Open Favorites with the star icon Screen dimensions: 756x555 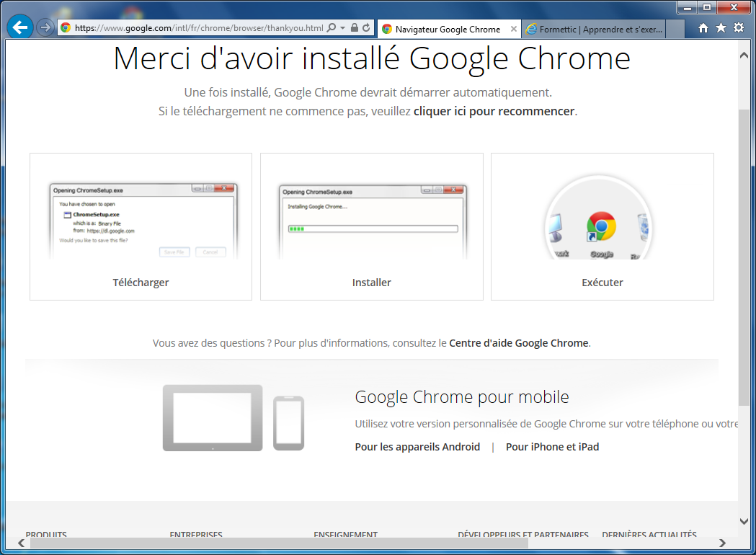721,28
